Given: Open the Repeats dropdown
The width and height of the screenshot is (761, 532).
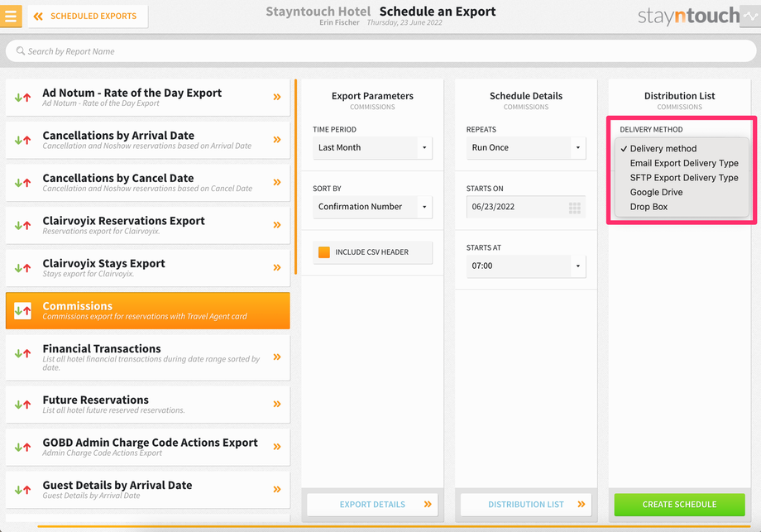Looking at the screenshot, I should [x=526, y=147].
